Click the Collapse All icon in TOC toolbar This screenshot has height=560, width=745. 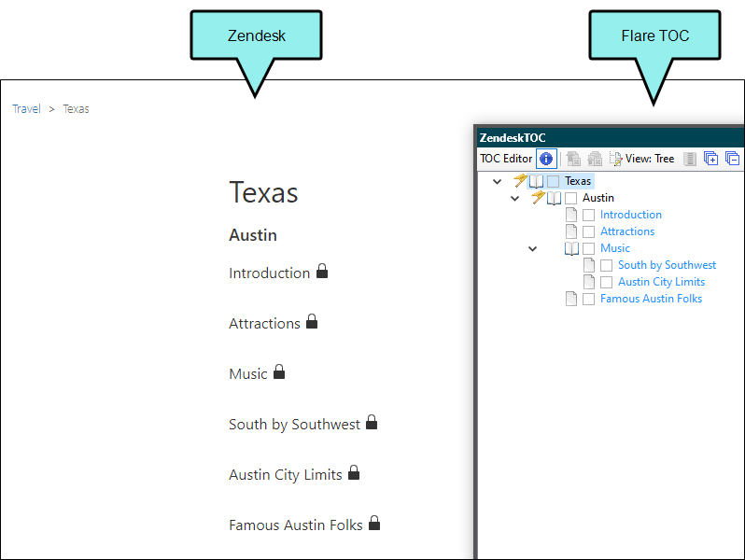(732, 158)
